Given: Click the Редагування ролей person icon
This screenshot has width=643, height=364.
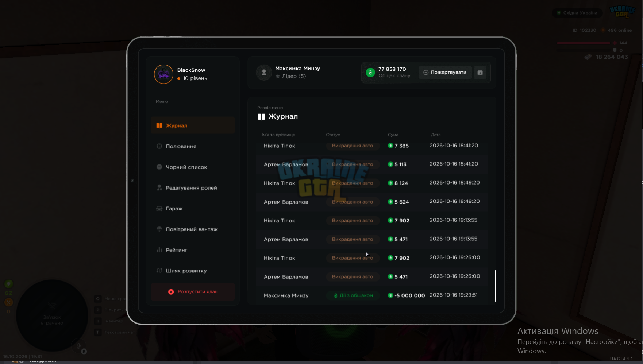Looking at the screenshot, I should (159, 188).
